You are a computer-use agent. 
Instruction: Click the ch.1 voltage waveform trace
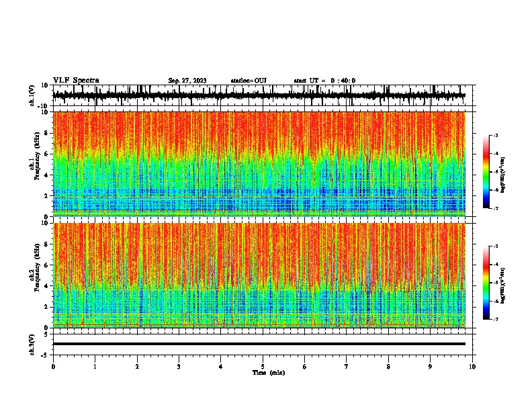(x=259, y=95)
